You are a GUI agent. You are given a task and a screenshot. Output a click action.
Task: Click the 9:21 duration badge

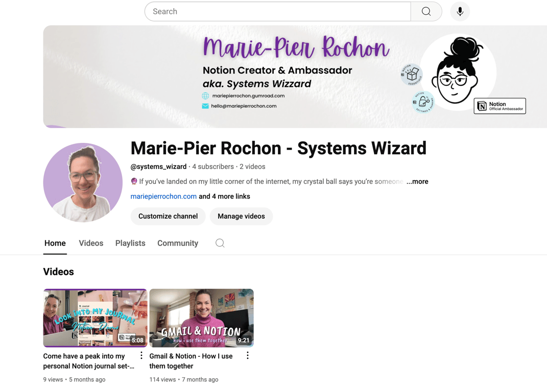[x=244, y=340]
